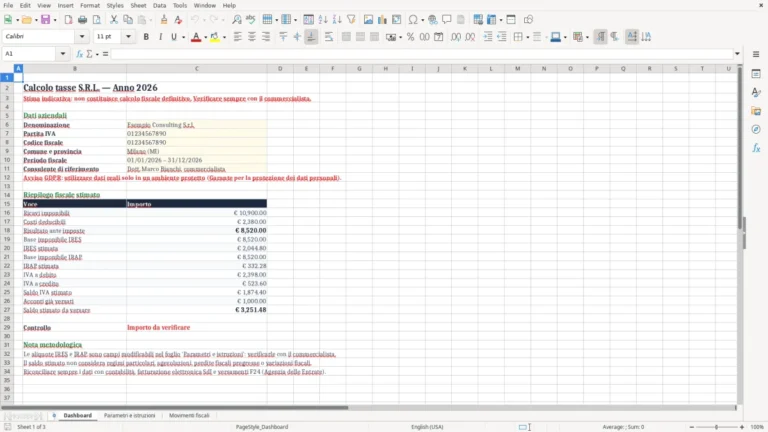Viewport: 768px width, 432px height.
Task: Click the Zoom Out minus button
Action: pyautogui.click(x=692, y=427)
